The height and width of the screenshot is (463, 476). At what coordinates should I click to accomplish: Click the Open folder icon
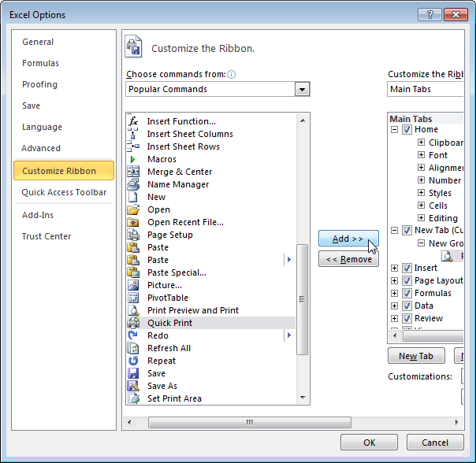coord(133,209)
